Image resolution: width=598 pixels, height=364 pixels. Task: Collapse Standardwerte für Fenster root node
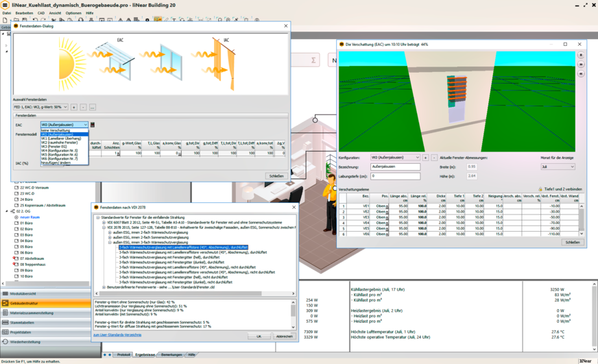97,217
